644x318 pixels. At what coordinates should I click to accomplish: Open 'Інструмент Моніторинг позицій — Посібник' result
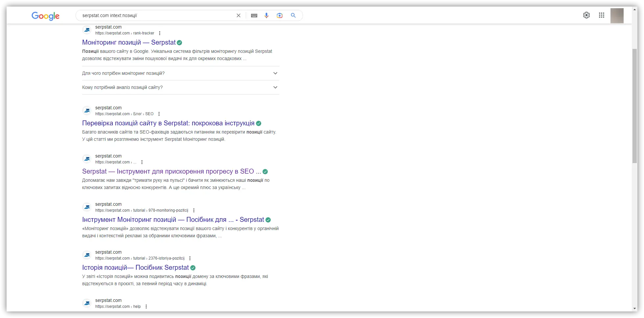[x=173, y=220]
